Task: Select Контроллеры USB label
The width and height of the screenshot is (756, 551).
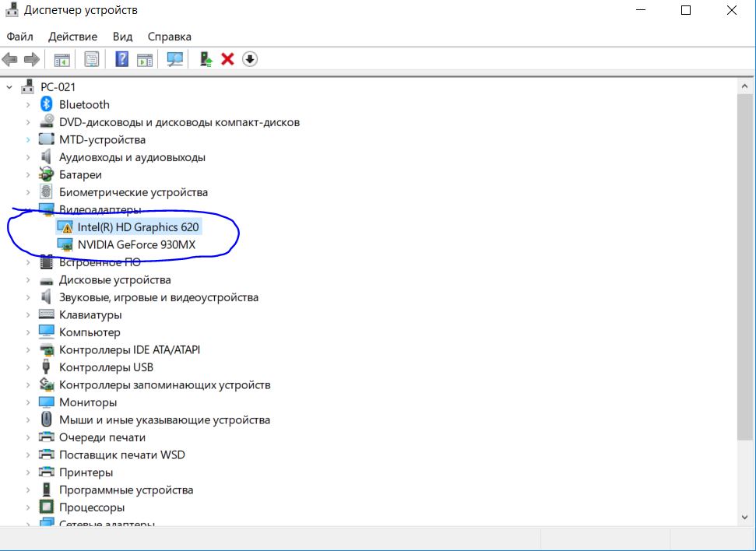Action: tap(106, 367)
